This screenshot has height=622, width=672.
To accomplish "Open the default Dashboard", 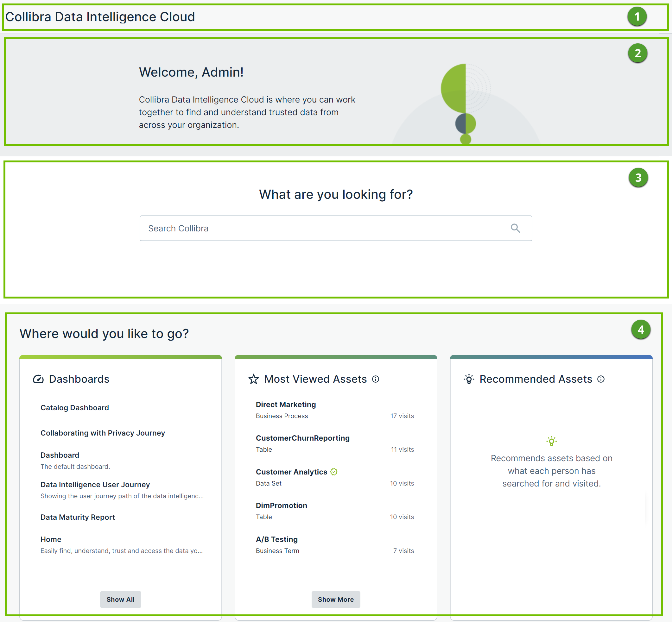I will (x=60, y=455).
